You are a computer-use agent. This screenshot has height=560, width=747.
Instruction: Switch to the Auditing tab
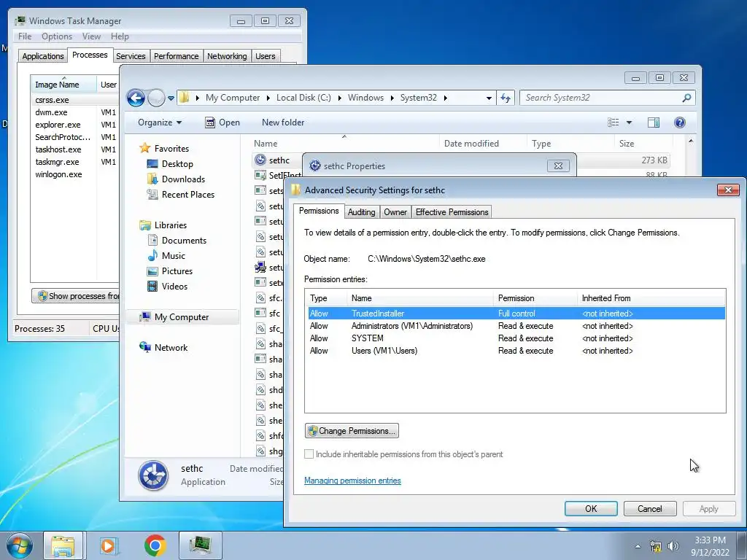point(361,212)
